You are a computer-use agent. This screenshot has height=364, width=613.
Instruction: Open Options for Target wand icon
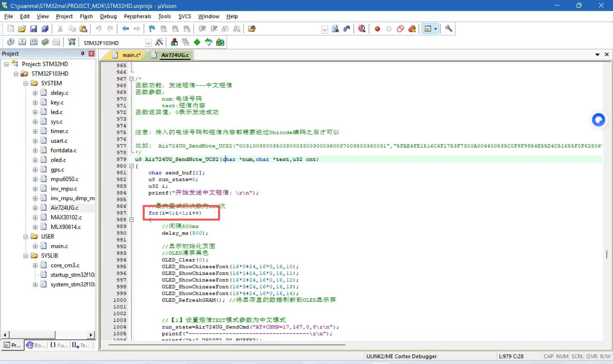pyautogui.click(x=159, y=42)
